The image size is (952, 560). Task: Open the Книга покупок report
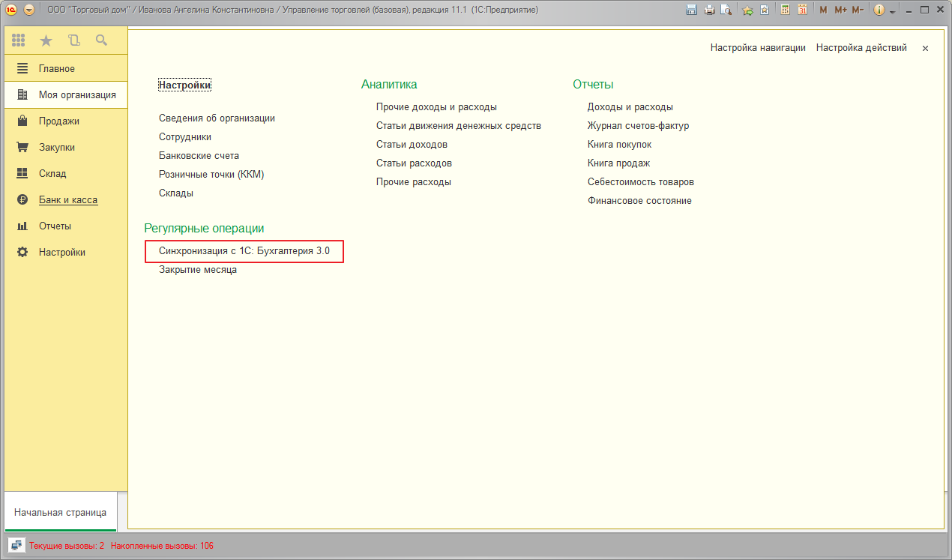pyautogui.click(x=619, y=145)
